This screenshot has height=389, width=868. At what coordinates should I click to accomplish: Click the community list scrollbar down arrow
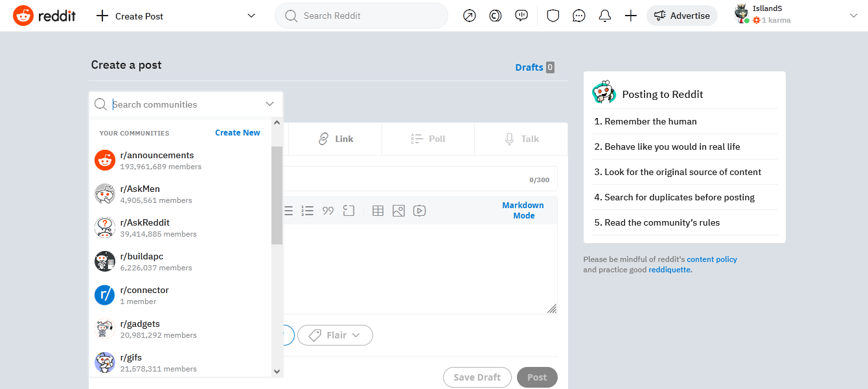[x=277, y=371]
